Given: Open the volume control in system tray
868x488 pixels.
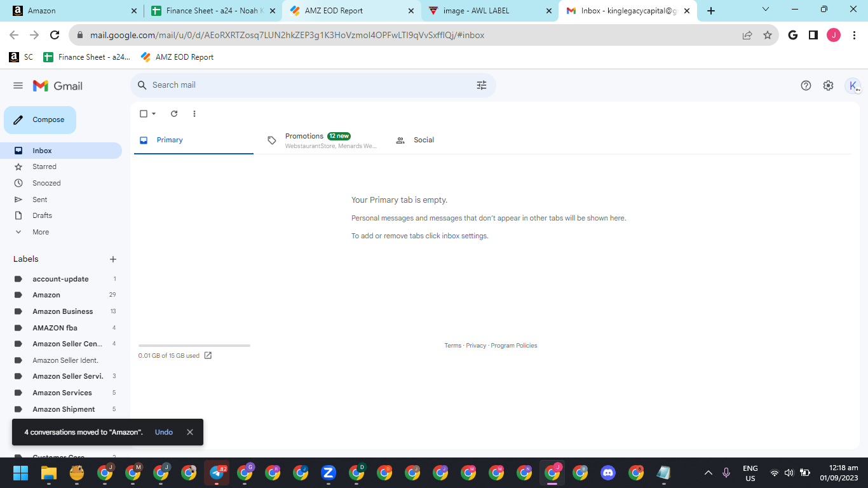Looking at the screenshot, I should coord(789,473).
